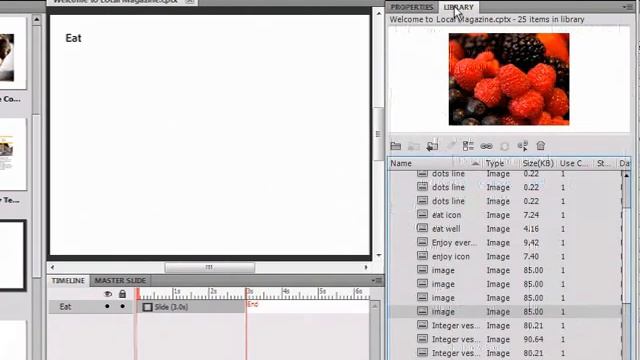Screen dimensions: 640x360
Task: Click the Export icon in Library toolbar
Action: [432, 145]
